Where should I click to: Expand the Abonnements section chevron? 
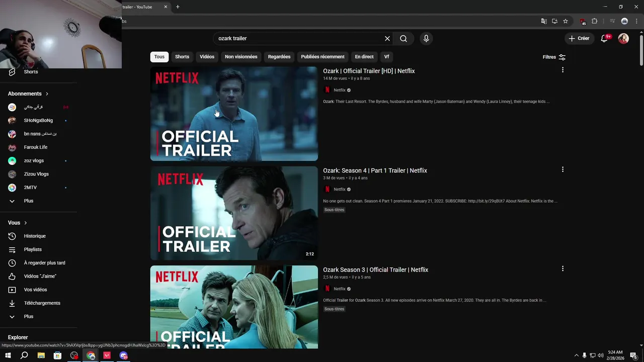pyautogui.click(x=47, y=94)
